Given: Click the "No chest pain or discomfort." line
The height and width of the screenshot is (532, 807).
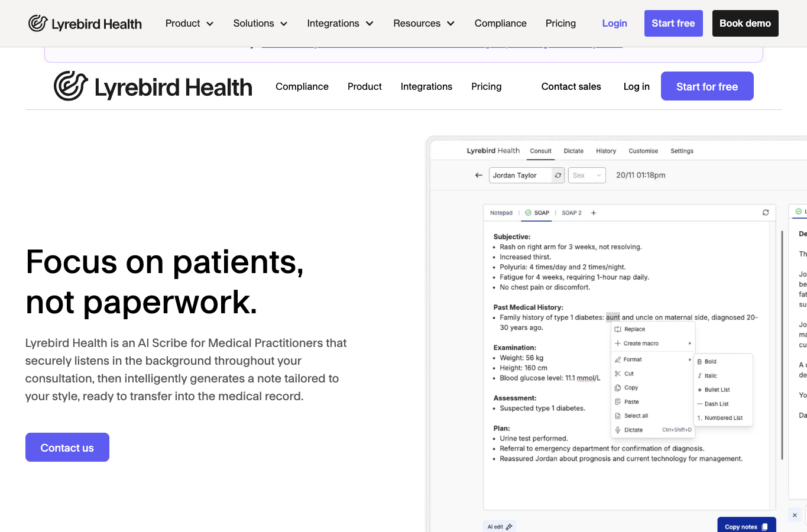Looking at the screenshot, I should (x=545, y=287).
